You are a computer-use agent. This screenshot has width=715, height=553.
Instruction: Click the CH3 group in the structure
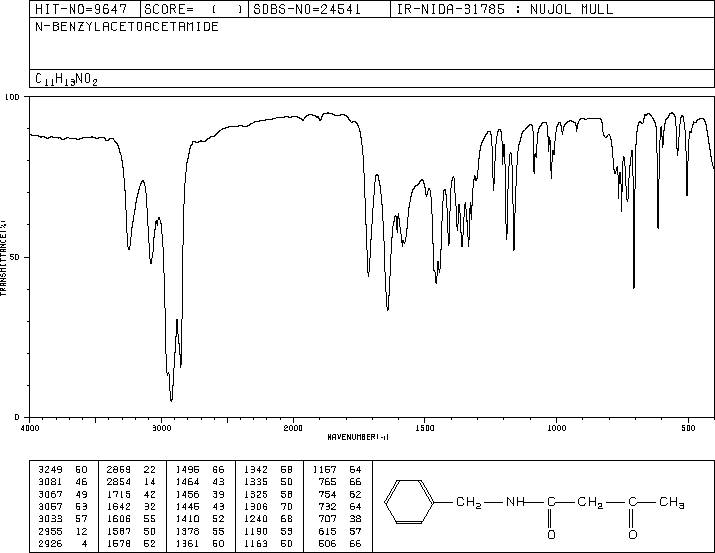pyautogui.click(x=672, y=502)
